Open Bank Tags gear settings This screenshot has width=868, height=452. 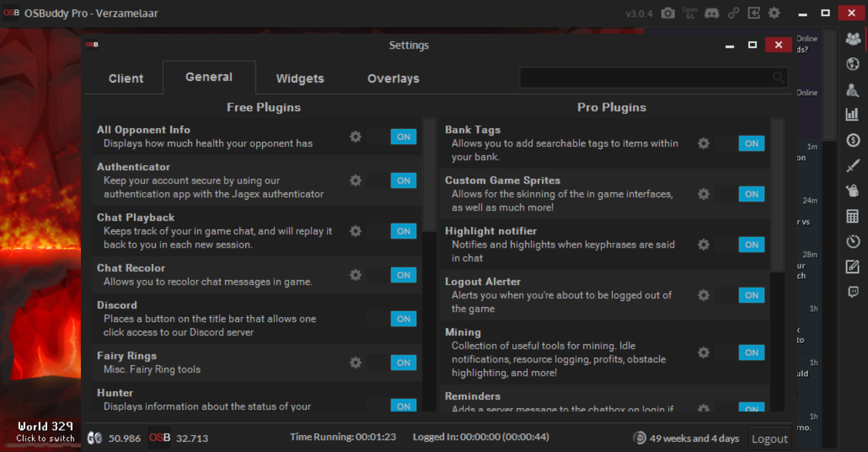pyautogui.click(x=704, y=144)
